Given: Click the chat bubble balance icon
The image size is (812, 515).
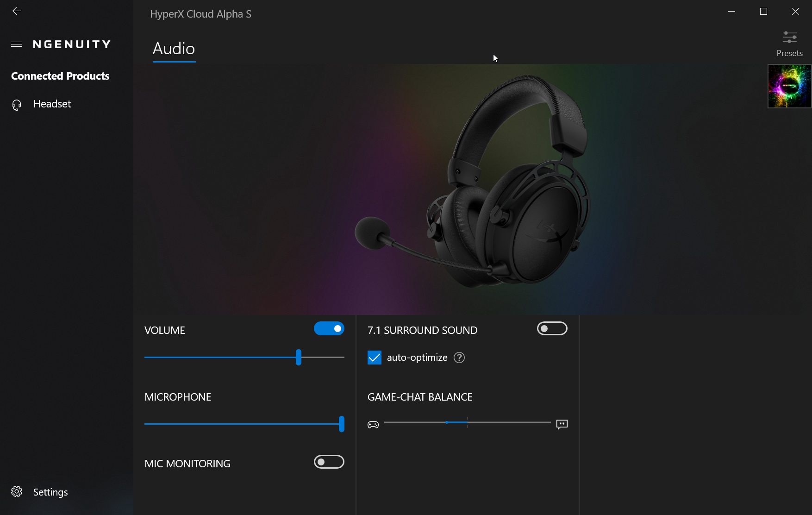Looking at the screenshot, I should [562, 424].
